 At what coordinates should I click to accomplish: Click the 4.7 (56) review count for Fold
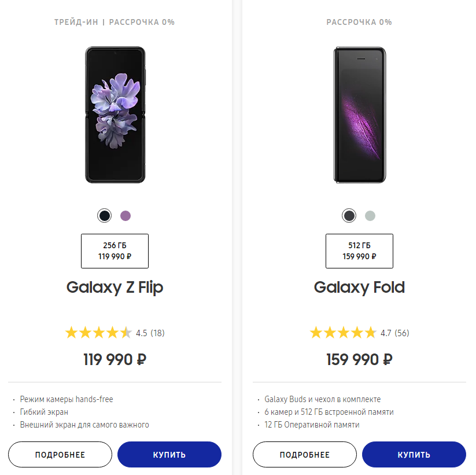pyautogui.click(x=396, y=332)
